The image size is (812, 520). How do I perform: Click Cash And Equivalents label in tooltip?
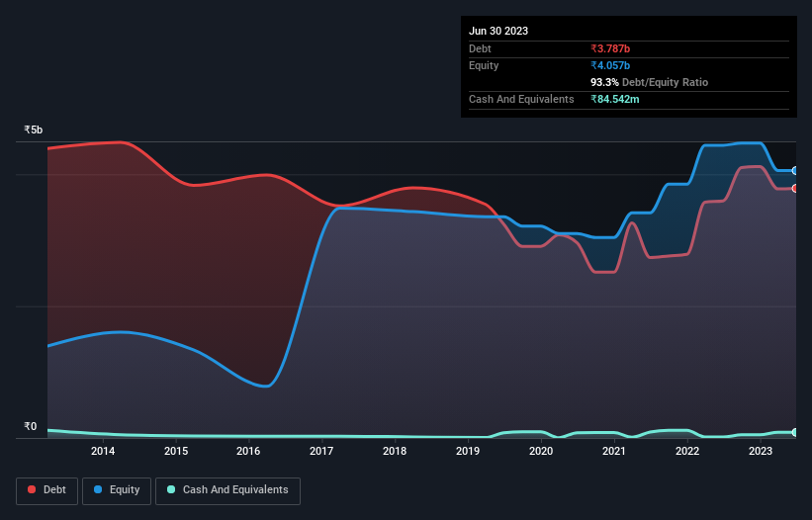coord(521,99)
